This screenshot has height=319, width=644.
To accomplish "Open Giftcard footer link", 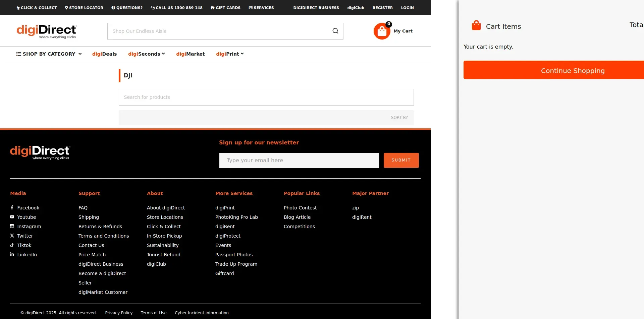I will point(224,273).
